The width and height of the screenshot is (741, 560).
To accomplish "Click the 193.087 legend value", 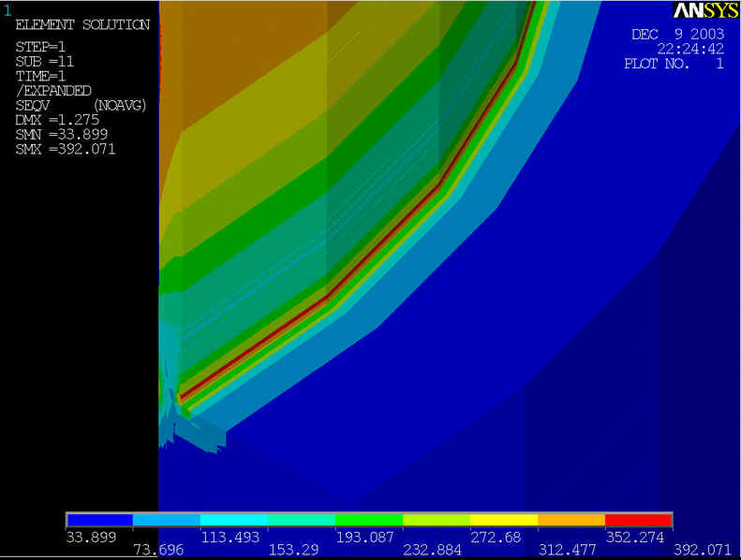I will (364, 538).
